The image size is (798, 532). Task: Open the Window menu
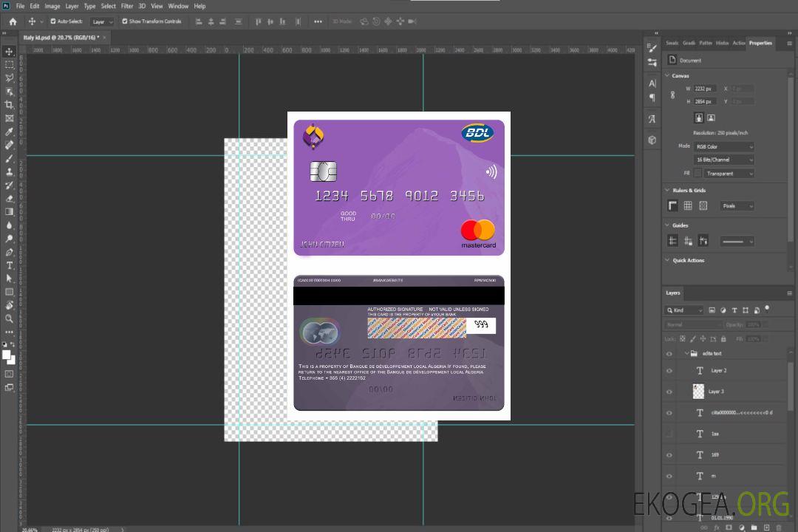coord(178,6)
